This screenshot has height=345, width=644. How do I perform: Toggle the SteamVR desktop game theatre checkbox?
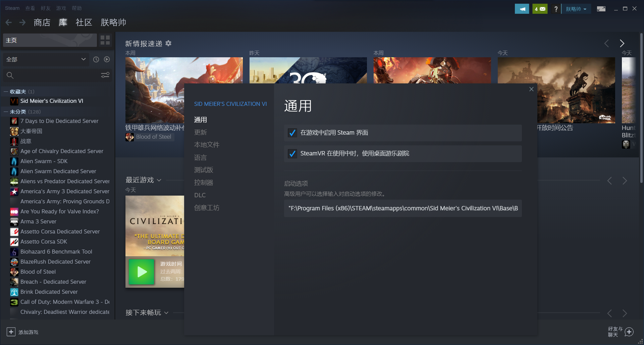click(x=292, y=154)
